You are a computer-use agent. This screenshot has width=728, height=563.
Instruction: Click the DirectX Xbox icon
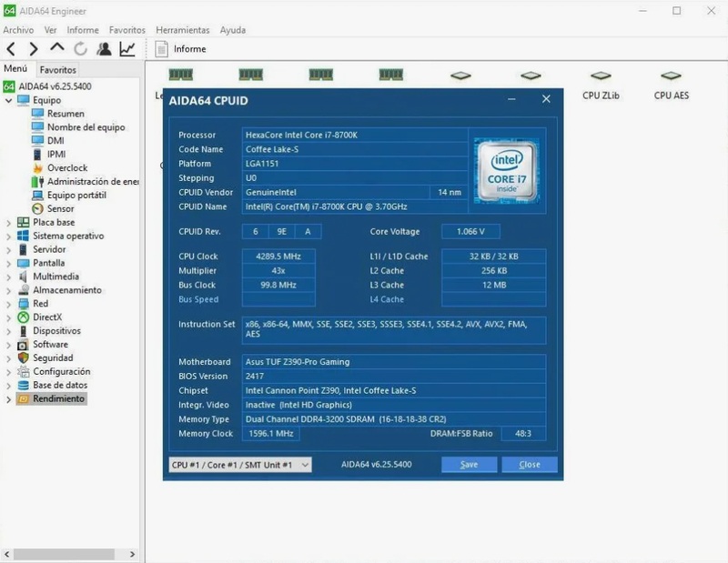(24, 317)
